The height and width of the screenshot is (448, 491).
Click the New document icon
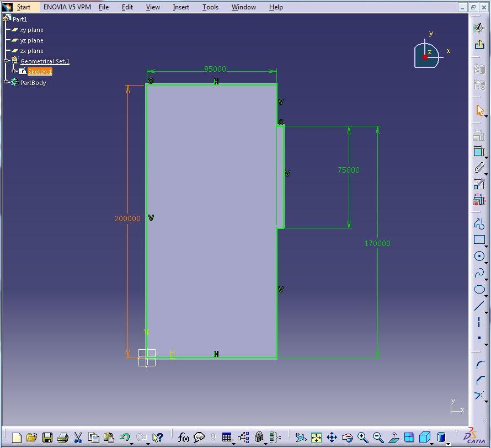(17, 438)
